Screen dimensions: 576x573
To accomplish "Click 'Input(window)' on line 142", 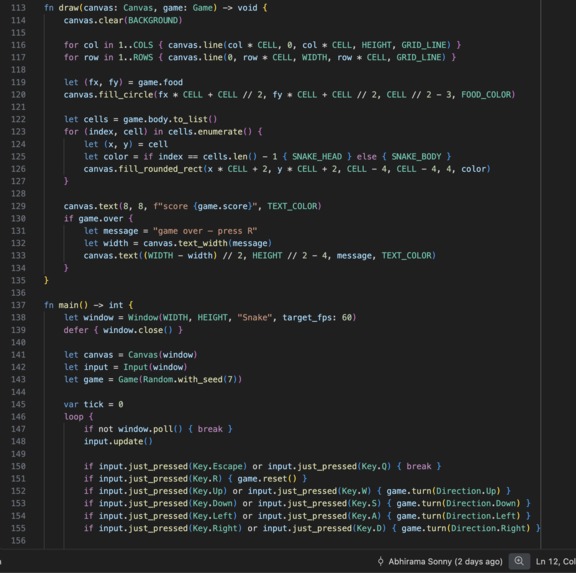I will click(x=155, y=367).
